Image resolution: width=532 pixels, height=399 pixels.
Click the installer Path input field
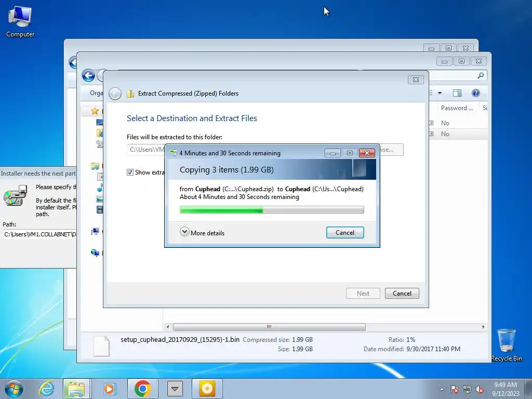tap(39, 234)
